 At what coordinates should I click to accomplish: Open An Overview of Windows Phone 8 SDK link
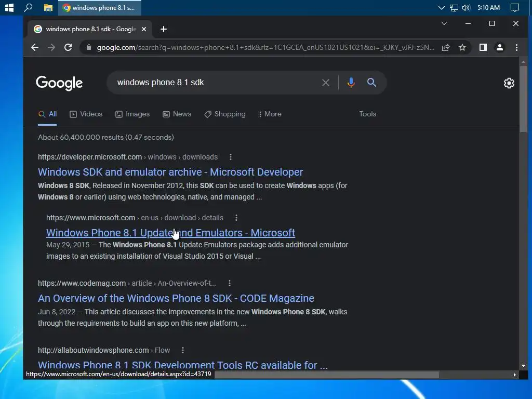176,298
